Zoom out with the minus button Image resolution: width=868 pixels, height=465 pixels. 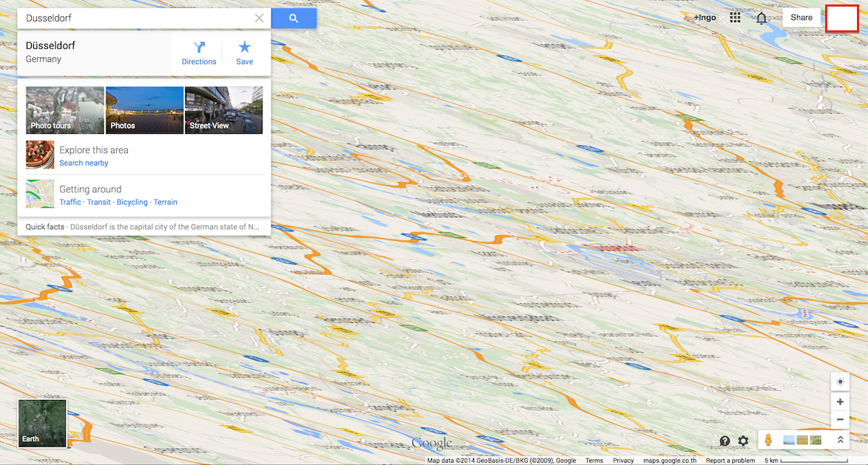tap(840, 420)
